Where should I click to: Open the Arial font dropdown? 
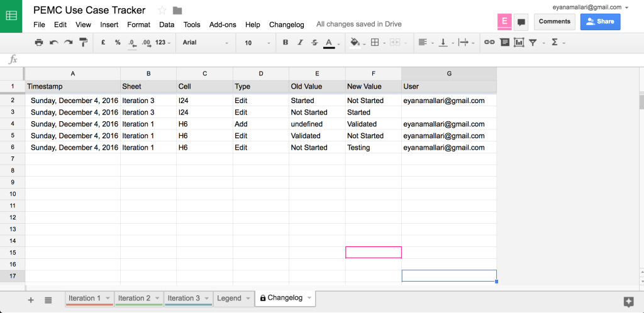click(205, 43)
